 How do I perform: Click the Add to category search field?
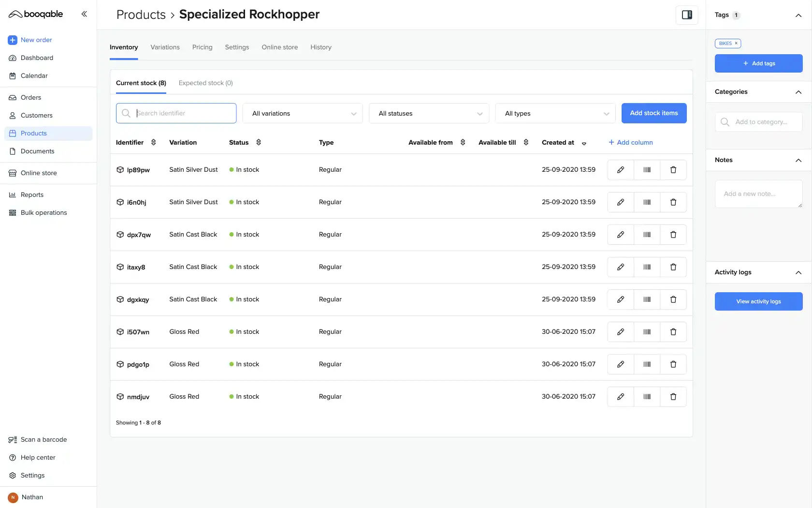[758, 122]
